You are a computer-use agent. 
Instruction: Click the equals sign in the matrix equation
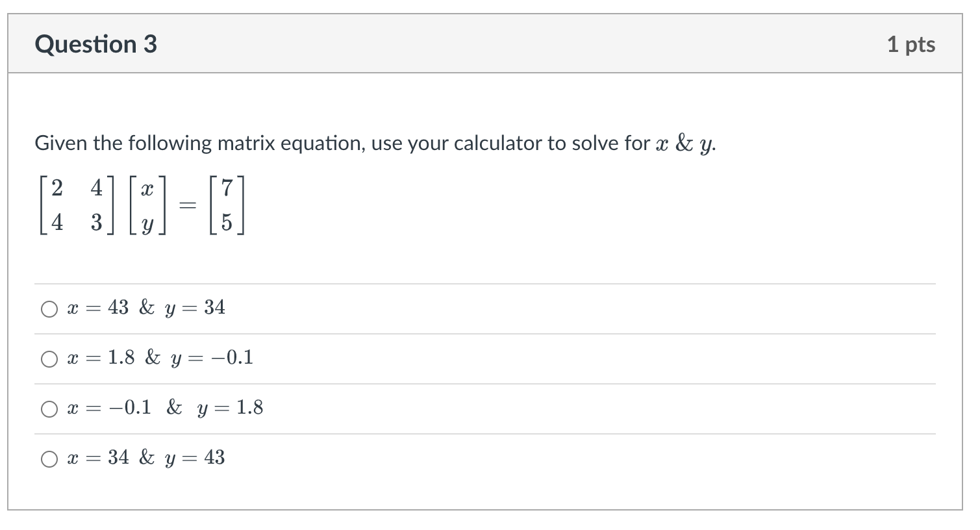187,205
